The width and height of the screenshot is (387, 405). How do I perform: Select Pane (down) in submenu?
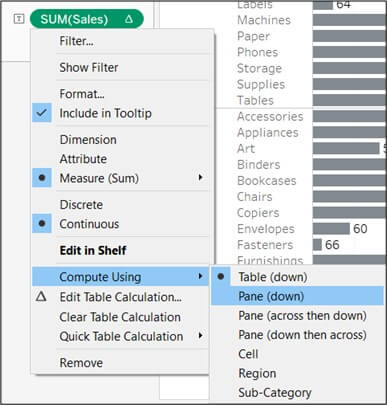pyautogui.click(x=271, y=296)
